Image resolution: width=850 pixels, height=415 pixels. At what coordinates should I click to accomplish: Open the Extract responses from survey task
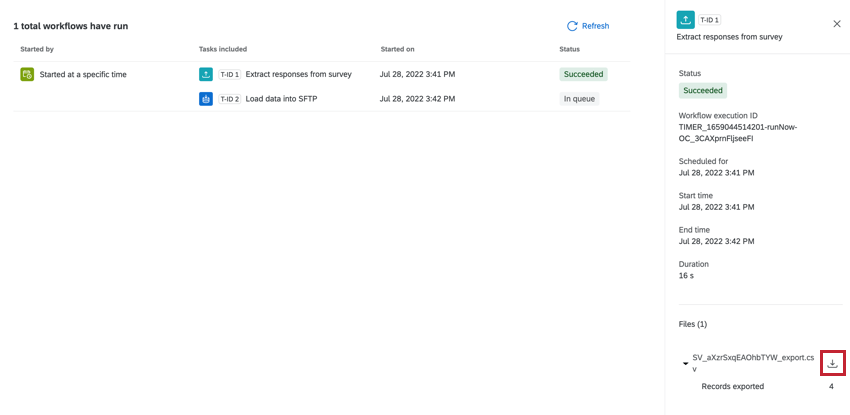(x=299, y=74)
